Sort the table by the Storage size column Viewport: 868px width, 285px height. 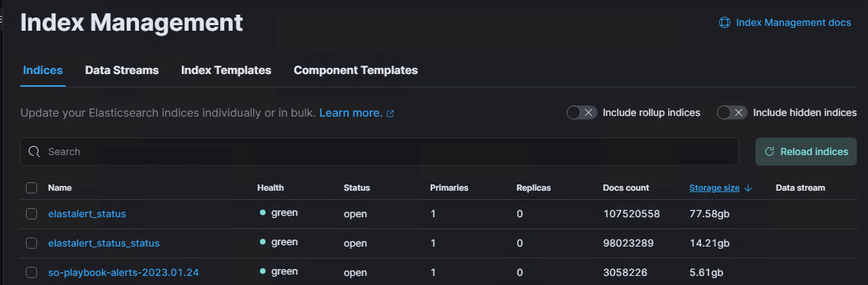pyautogui.click(x=714, y=188)
